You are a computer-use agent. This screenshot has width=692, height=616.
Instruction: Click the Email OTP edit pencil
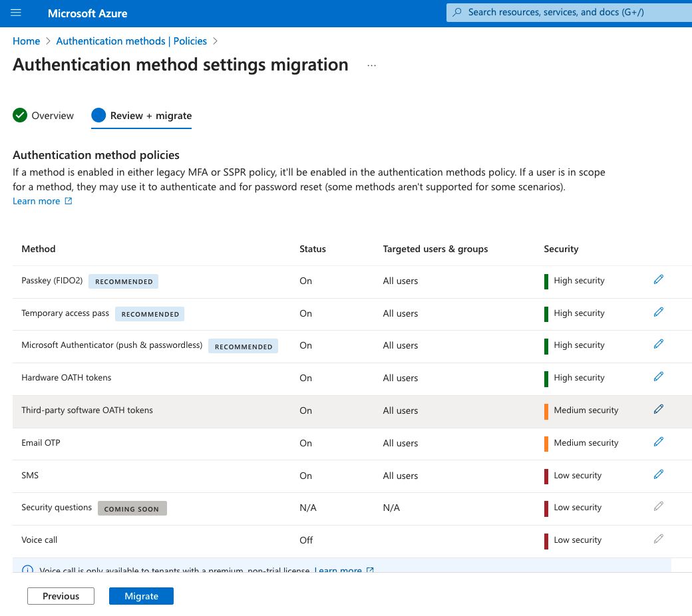659,442
